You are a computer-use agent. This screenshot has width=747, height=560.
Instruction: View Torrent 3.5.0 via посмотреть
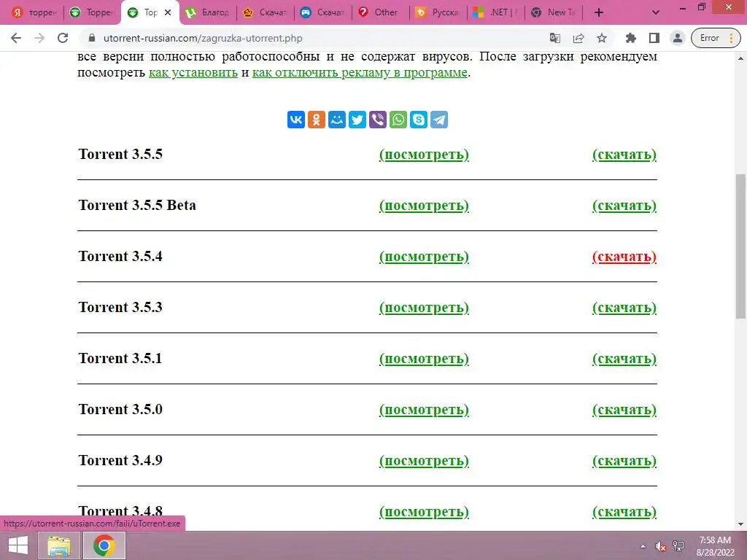pyautogui.click(x=424, y=409)
